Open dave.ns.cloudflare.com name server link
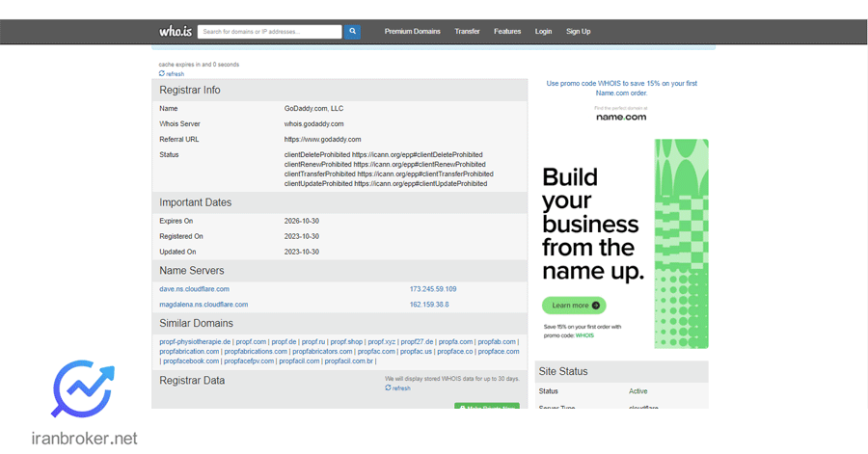The image size is (868, 454). (x=194, y=289)
